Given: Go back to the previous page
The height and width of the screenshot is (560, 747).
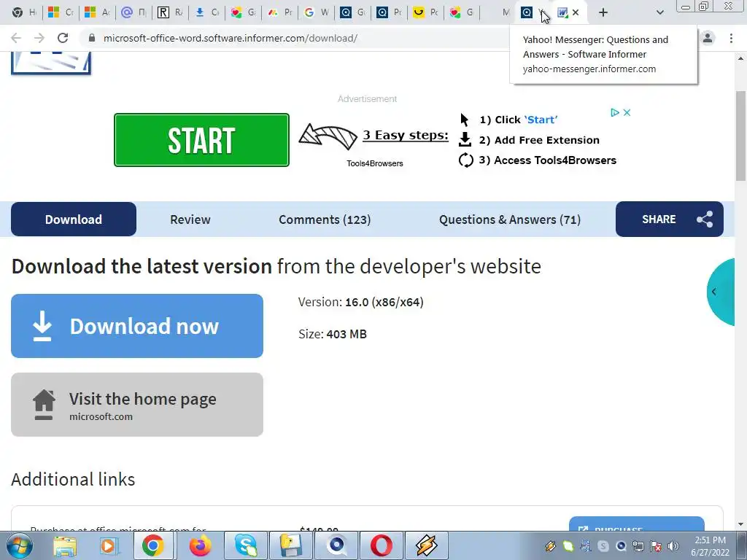Looking at the screenshot, I should (16, 38).
